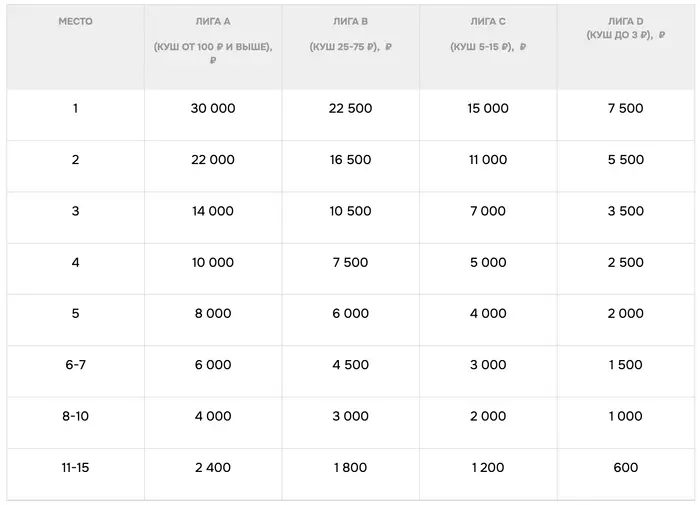Screen dimensions: 700x505
Task: Click the 11-15 place row label
Action: [x=75, y=467]
